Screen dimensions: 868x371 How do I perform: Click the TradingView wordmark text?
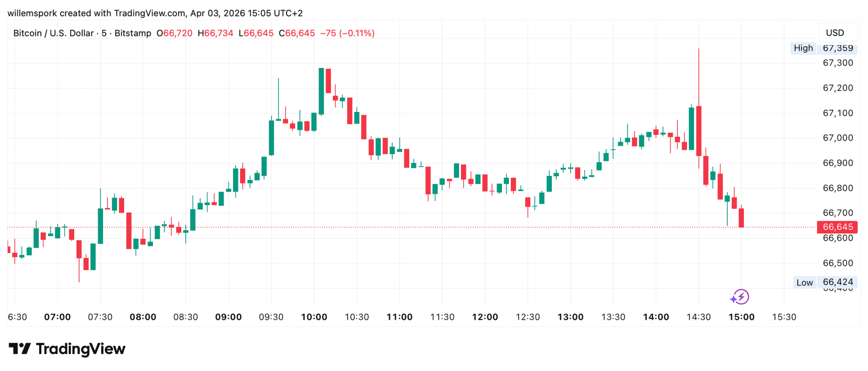click(x=81, y=349)
